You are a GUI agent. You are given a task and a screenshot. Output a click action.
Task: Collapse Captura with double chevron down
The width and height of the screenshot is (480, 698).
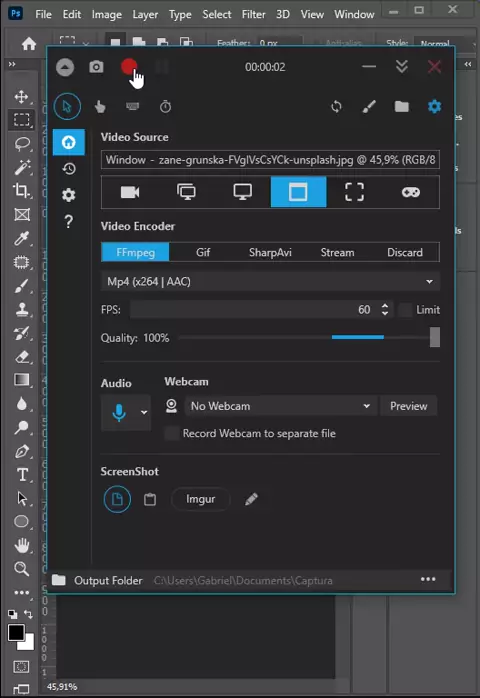click(402, 67)
